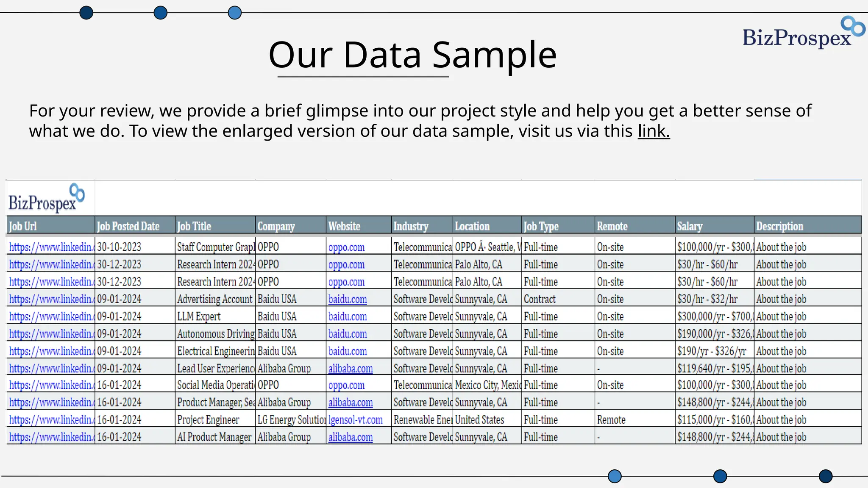This screenshot has width=868, height=488.
Task: Select the "Description" column header
Action: [808, 226]
